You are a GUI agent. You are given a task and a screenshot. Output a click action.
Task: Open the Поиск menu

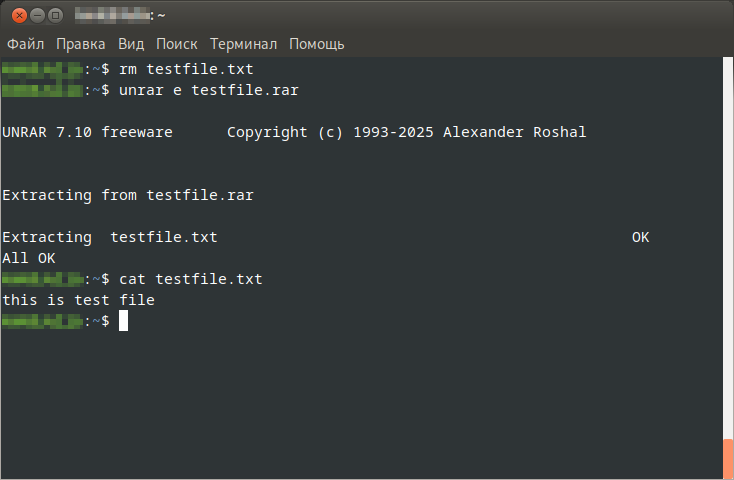177,44
